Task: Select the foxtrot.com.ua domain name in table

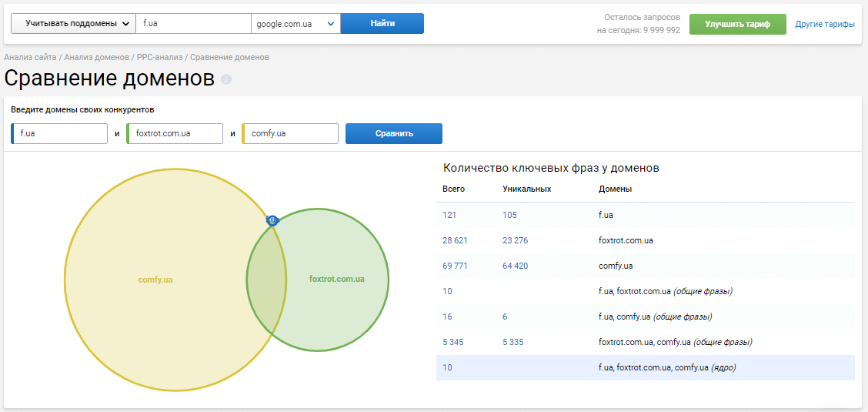Action: [626, 240]
